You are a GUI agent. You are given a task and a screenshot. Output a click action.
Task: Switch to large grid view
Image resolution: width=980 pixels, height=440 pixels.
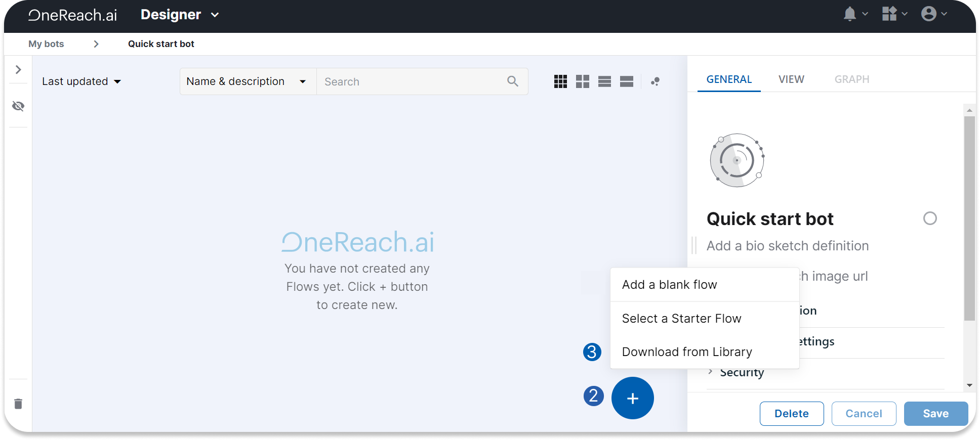tap(583, 81)
